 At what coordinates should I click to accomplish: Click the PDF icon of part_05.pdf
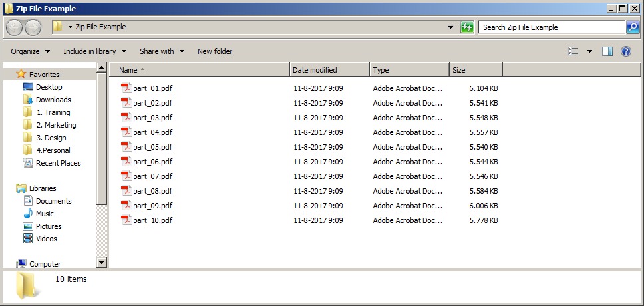(126, 146)
